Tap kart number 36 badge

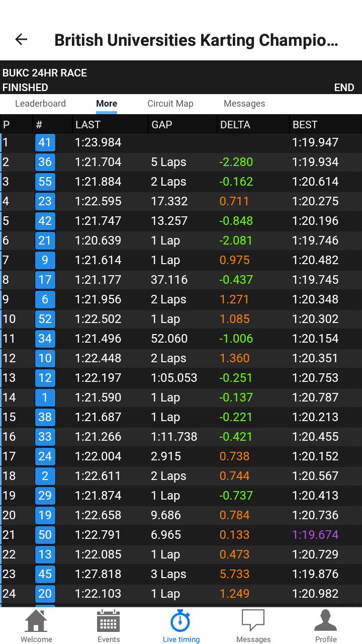45,162
